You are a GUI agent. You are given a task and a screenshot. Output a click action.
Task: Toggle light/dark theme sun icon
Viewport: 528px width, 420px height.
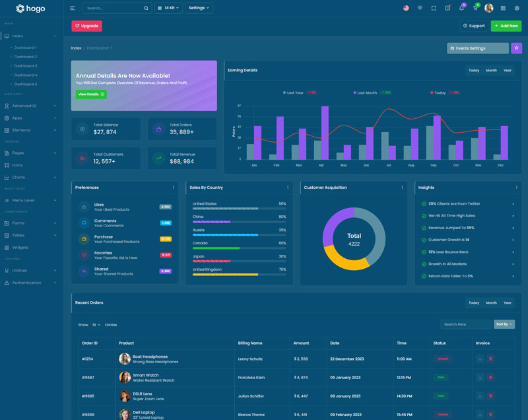(420, 9)
